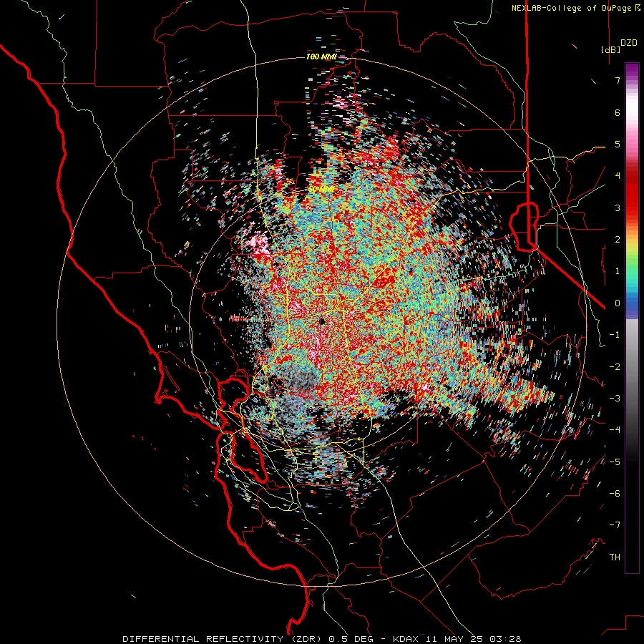The width and height of the screenshot is (644, 644).
Task: Click the 3 tick label on the color scale
Action: tap(618, 208)
